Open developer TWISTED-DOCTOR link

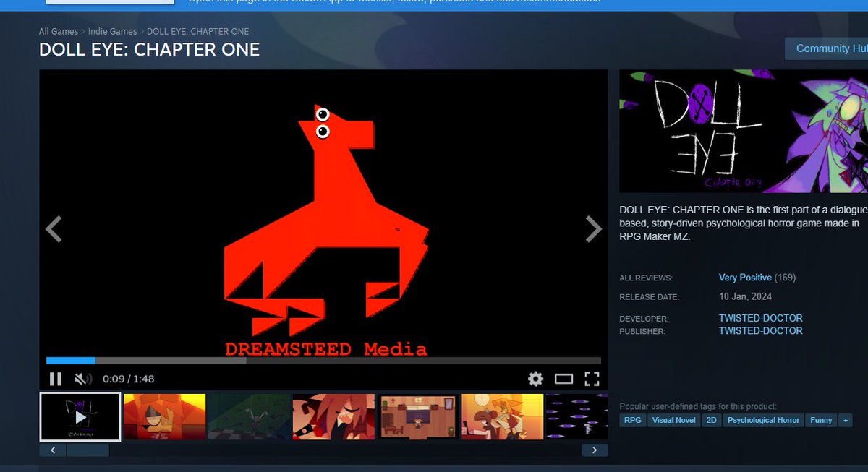coord(760,318)
